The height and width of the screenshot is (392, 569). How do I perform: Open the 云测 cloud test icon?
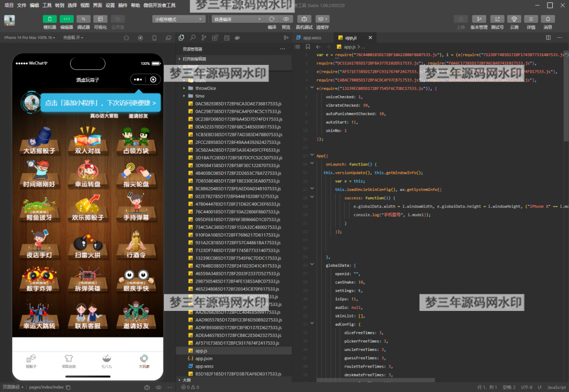(514, 19)
